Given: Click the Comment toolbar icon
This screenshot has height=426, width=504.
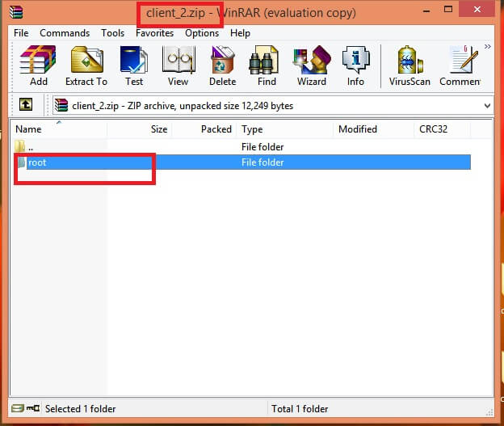Looking at the screenshot, I should click(x=462, y=65).
